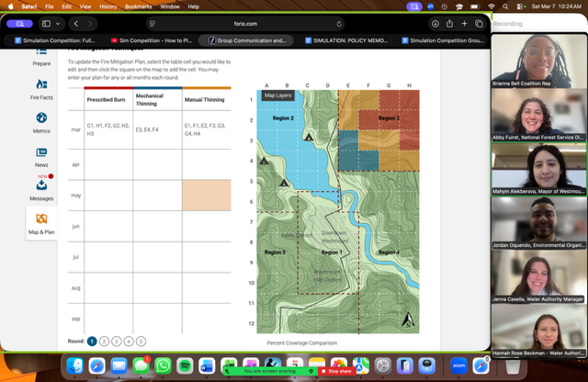Viewport: 588px width, 382px height.
Task: Click the Region 5 label on map
Action: click(275, 253)
